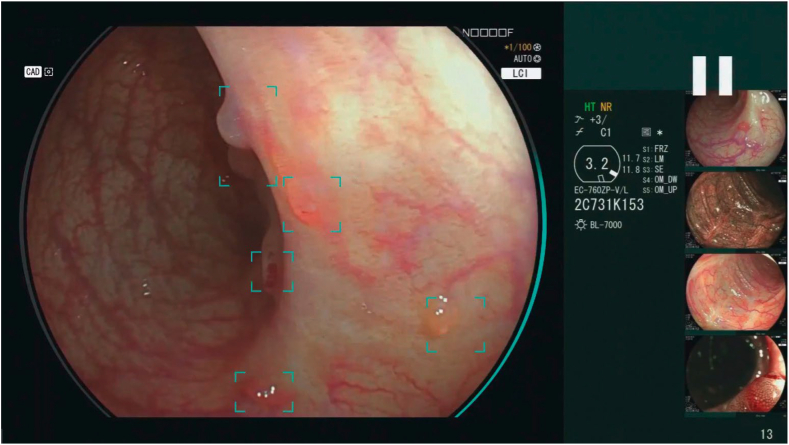Click the grid icon next to asterisk
Viewport: 789px width, 445px height.
[x=646, y=132]
